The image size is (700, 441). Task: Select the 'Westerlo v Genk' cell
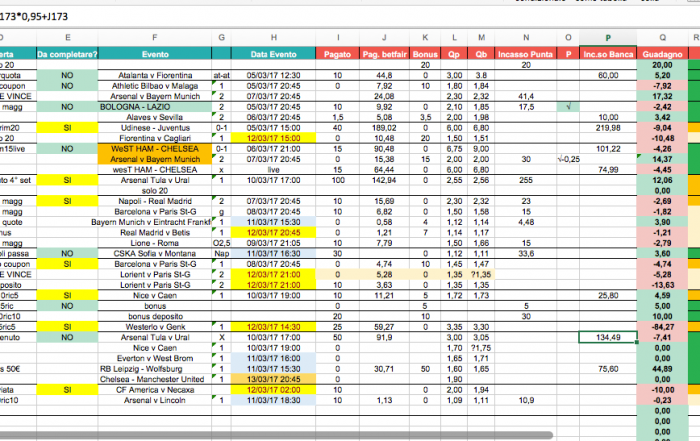(x=154, y=327)
